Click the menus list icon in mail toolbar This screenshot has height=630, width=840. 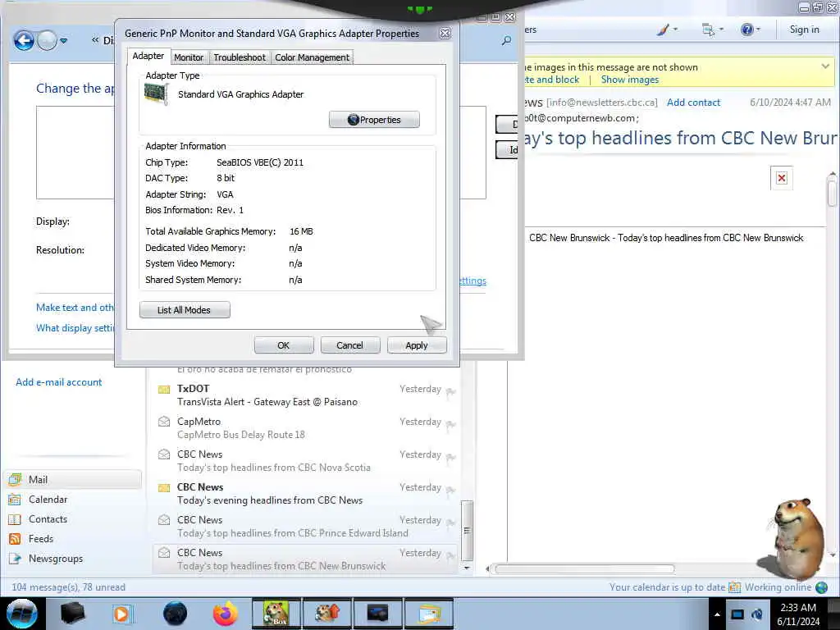point(708,30)
